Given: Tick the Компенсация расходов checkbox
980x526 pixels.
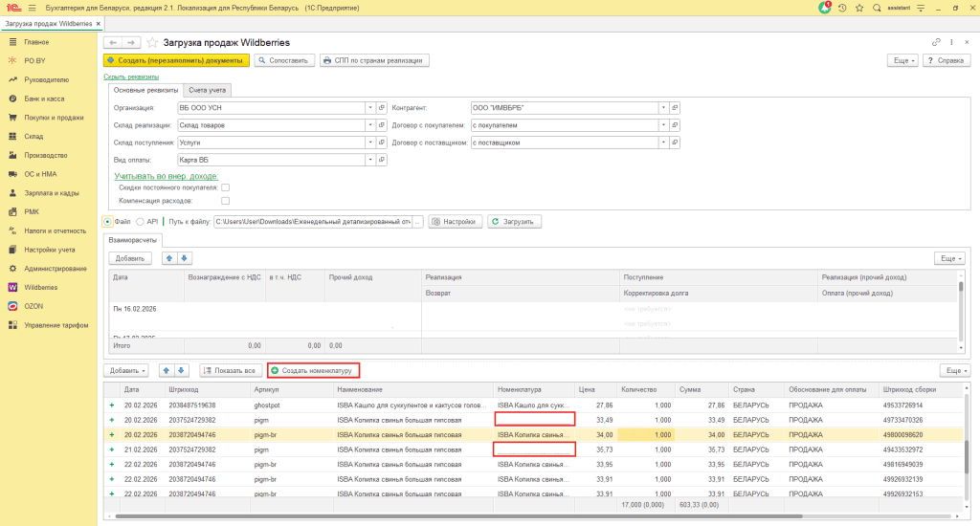Looking at the screenshot, I should (x=226, y=202).
